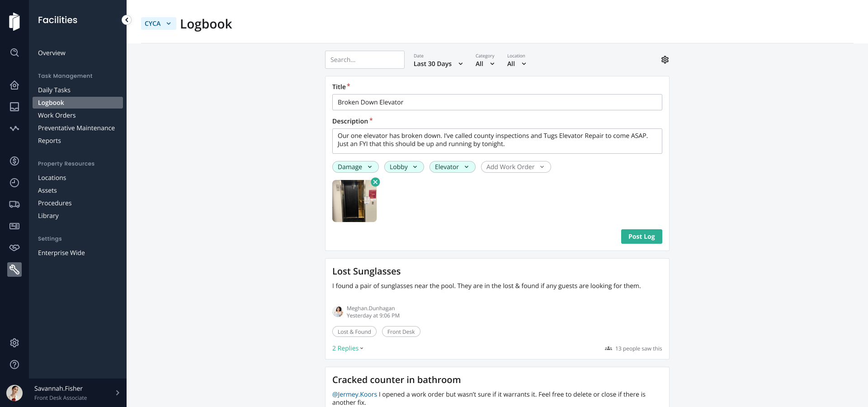This screenshot has height=407, width=868.
Task: Open Preventative Maintenance menu item
Action: pos(76,128)
